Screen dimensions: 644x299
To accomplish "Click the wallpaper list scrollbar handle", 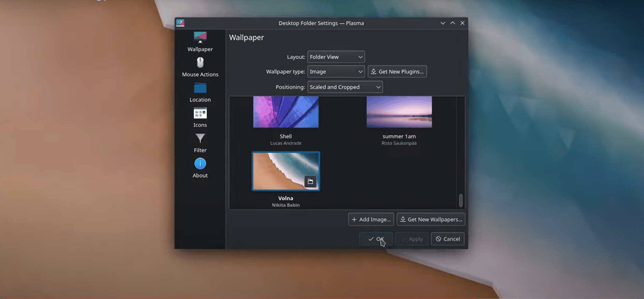I will (461, 200).
